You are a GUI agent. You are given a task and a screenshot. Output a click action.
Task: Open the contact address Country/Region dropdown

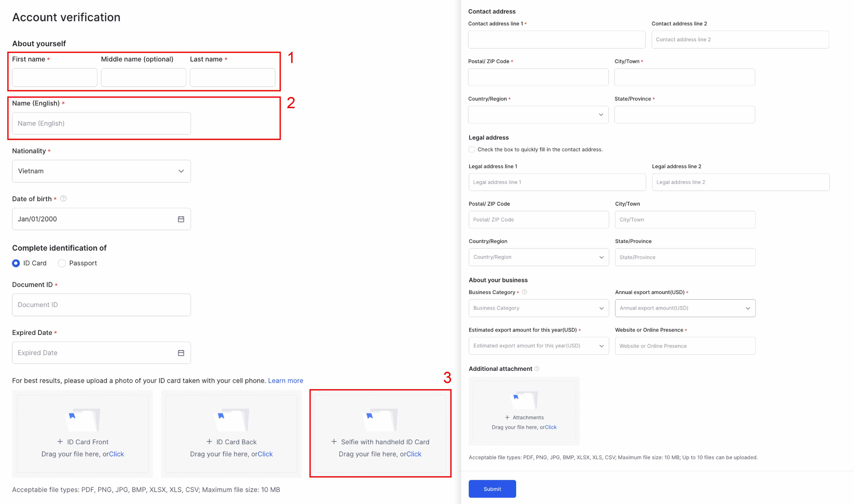pyautogui.click(x=538, y=115)
